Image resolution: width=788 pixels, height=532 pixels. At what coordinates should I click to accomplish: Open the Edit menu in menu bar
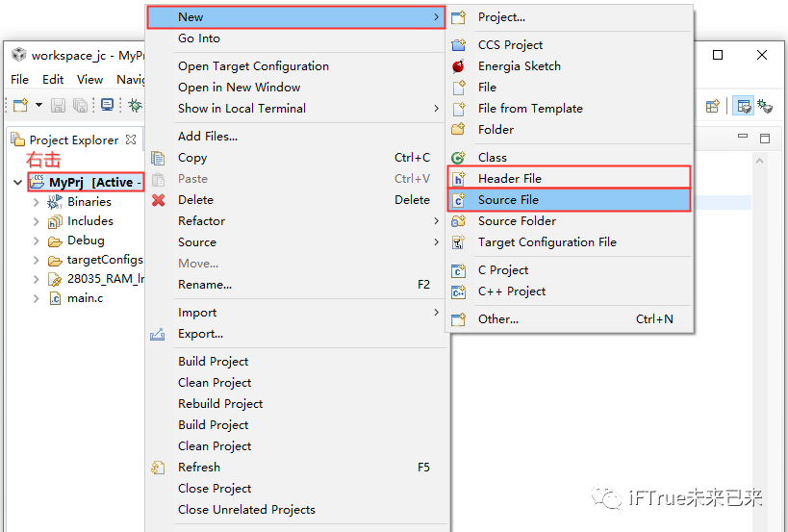point(53,80)
